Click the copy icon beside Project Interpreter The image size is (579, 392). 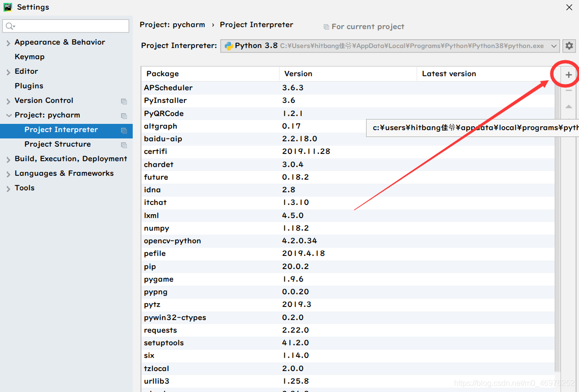pyautogui.click(x=124, y=130)
